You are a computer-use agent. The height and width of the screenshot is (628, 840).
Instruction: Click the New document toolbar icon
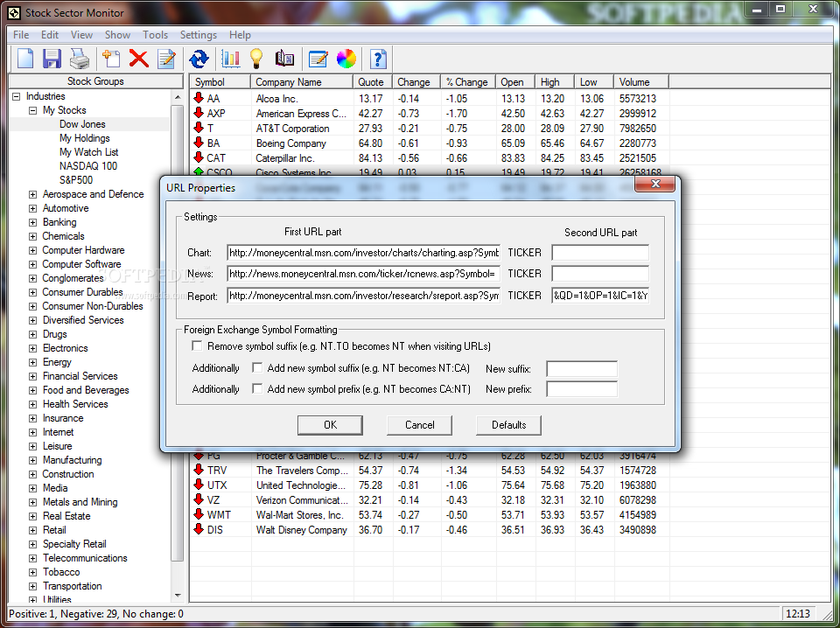coord(25,58)
